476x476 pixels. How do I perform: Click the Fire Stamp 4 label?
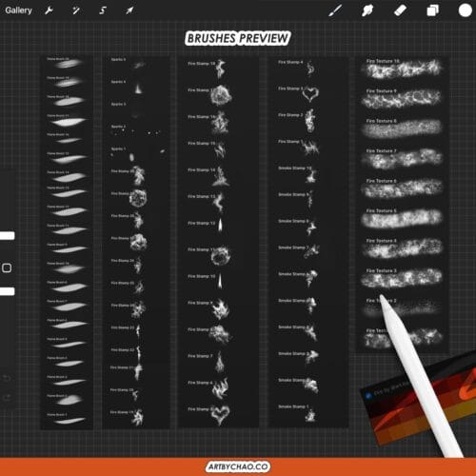point(290,62)
